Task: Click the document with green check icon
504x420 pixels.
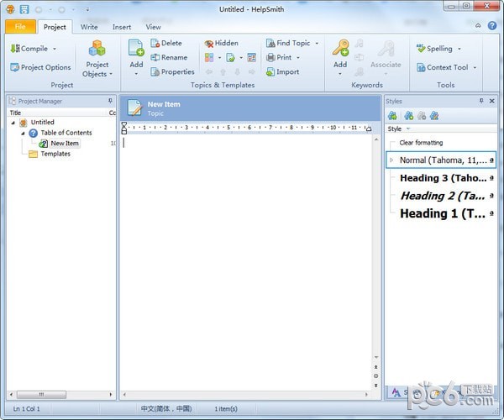Action: [230, 57]
